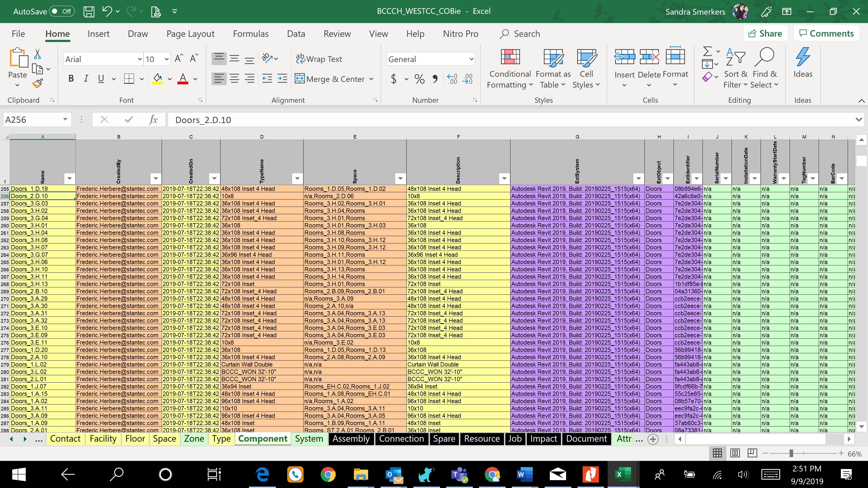
Task: Click the Undo arrow icon
Action: (x=107, y=11)
